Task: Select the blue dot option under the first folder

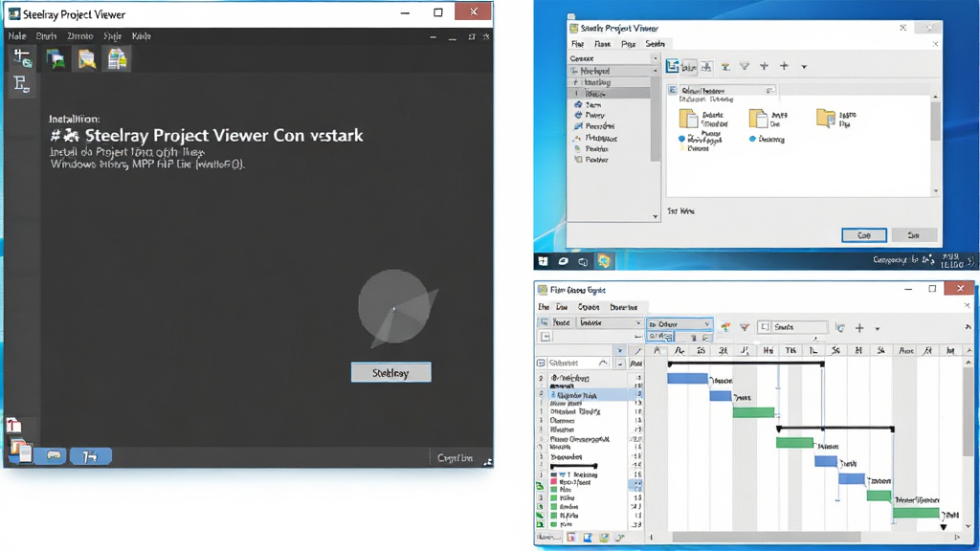Action: (681, 139)
